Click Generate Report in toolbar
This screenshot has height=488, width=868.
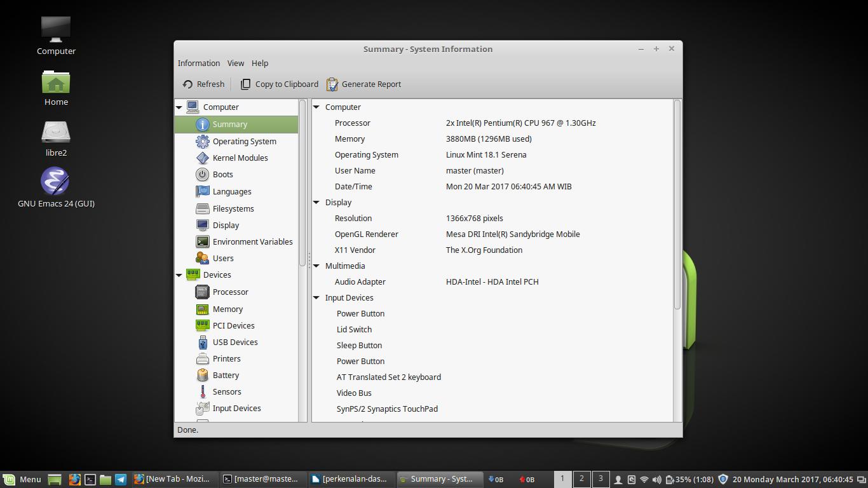[364, 84]
